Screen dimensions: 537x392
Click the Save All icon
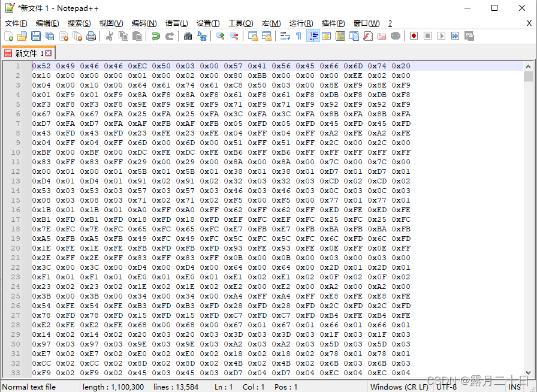(50, 36)
